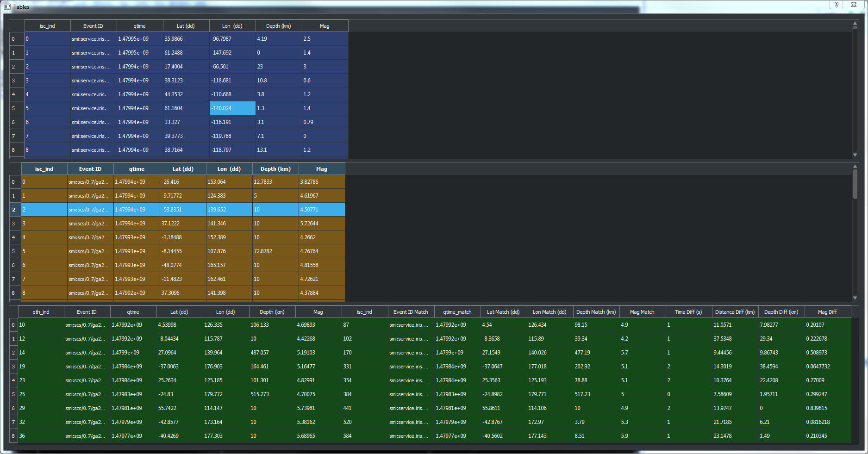This screenshot has width=868, height=454.
Task: Click the top table Mag column header
Action: 325,26
